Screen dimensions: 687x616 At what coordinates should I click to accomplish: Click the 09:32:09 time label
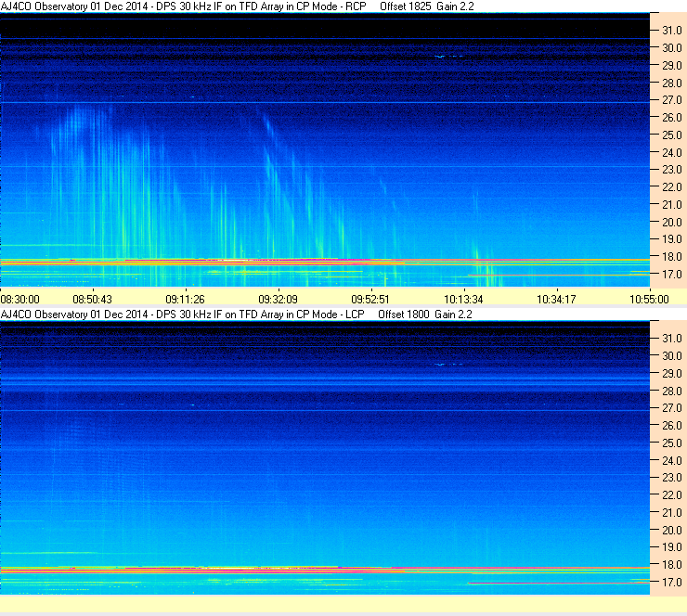click(278, 299)
